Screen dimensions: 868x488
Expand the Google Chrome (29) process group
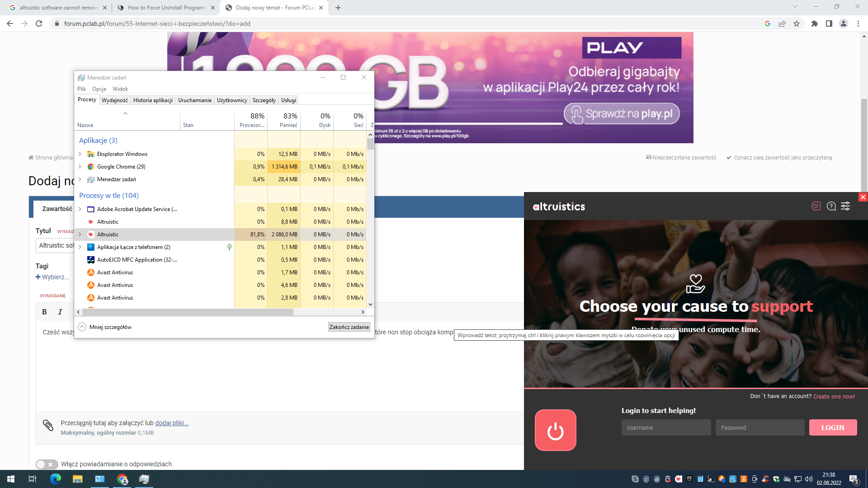click(80, 167)
